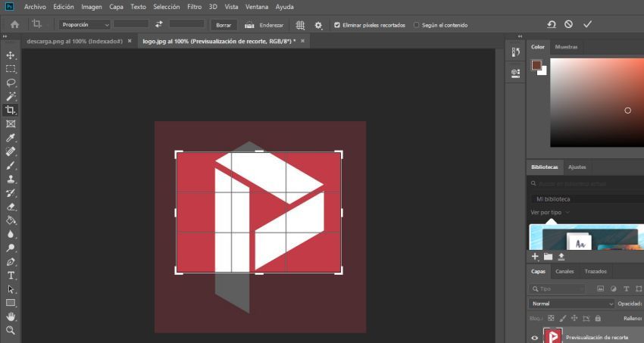The height and width of the screenshot is (343, 644).
Task: Close the logo.jpg document tab
Action: pyautogui.click(x=303, y=41)
